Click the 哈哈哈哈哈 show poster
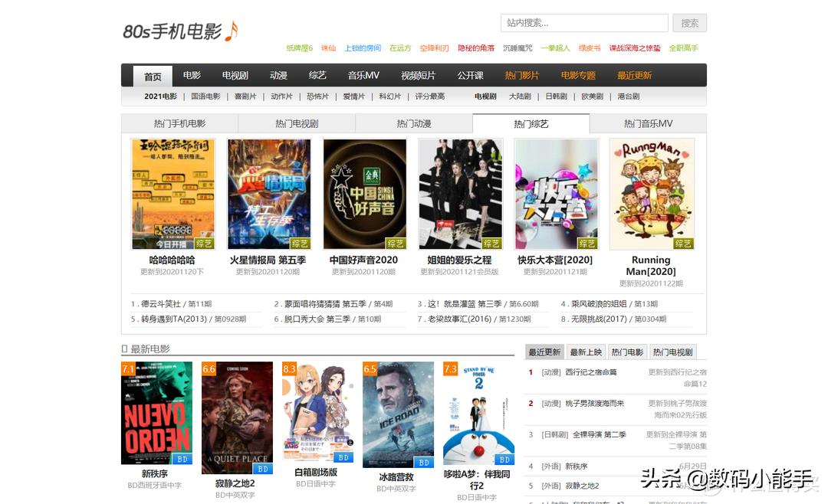Viewport: 828px width, 504px height. pyautogui.click(x=173, y=194)
